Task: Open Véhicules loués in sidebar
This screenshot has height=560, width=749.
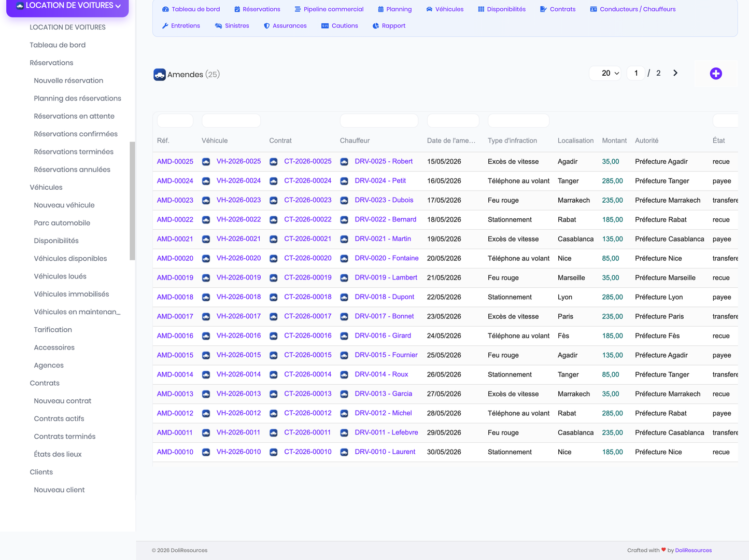Action: click(60, 276)
